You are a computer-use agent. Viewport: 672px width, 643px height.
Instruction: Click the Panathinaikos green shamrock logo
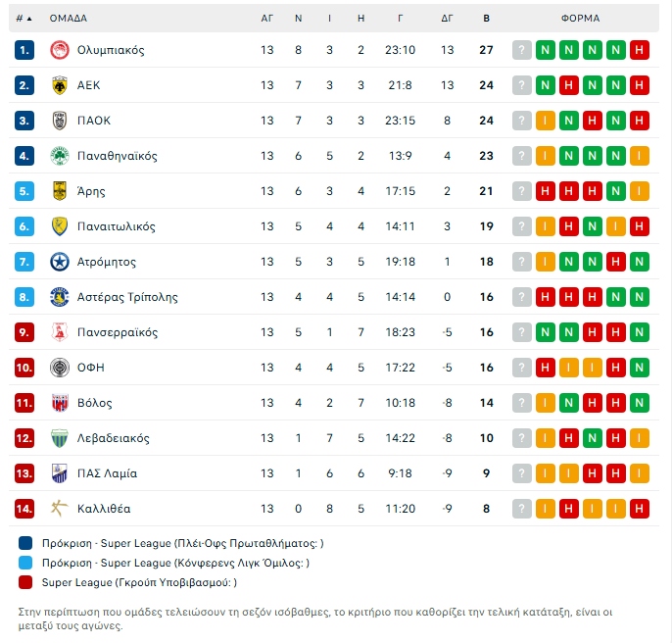coord(58,156)
